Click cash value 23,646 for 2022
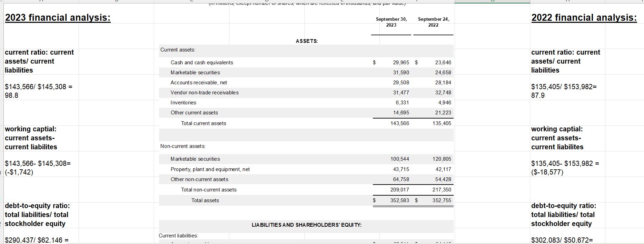The width and height of the screenshot is (644, 244). point(443,63)
